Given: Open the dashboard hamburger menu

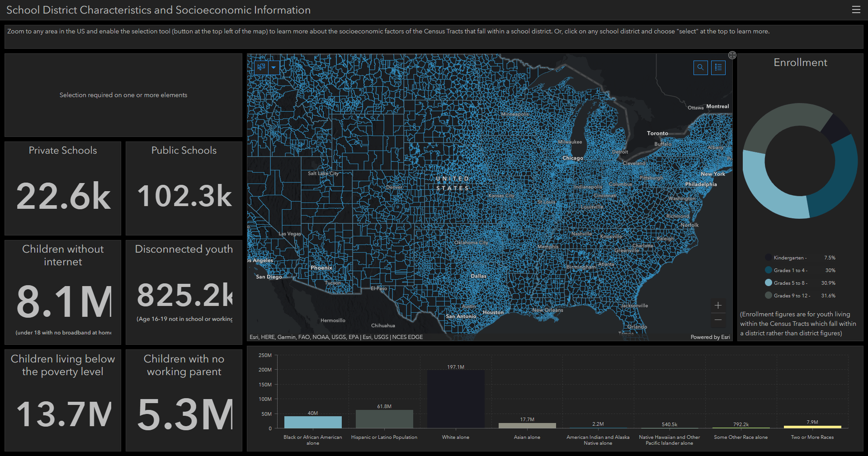Looking at the screenshot, I should [856, 9].
